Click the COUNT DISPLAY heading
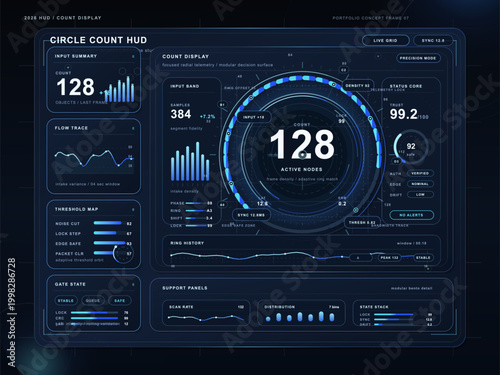Viewport: 500px width, 375px height. (x=186, y=57)
